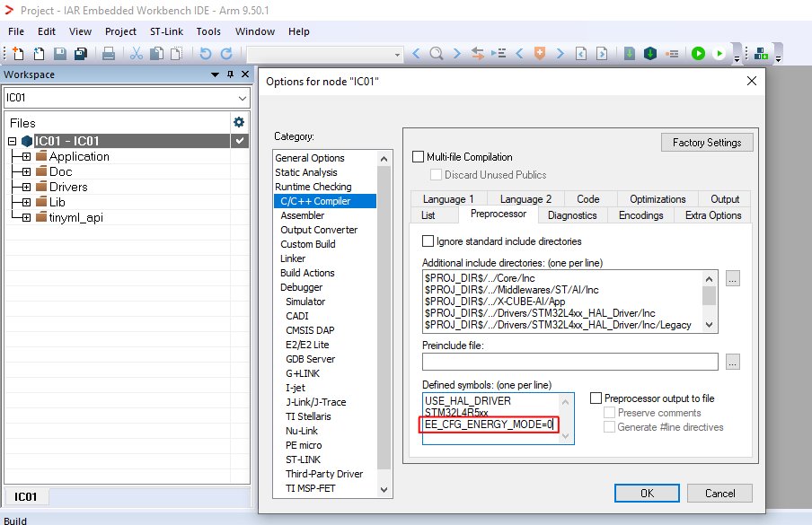Check Ignore standard include directories
This screenshot has height=525, width=812.
coord(428,241)
